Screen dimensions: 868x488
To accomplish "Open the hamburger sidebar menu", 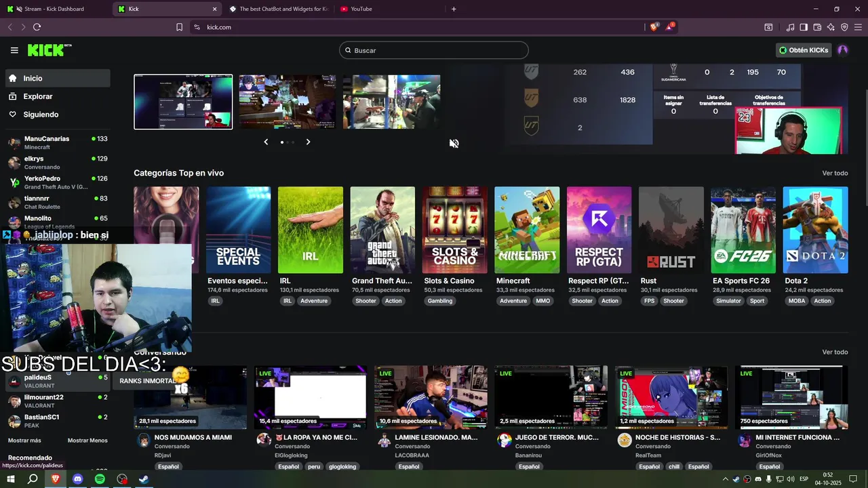I will pos(14,50).
